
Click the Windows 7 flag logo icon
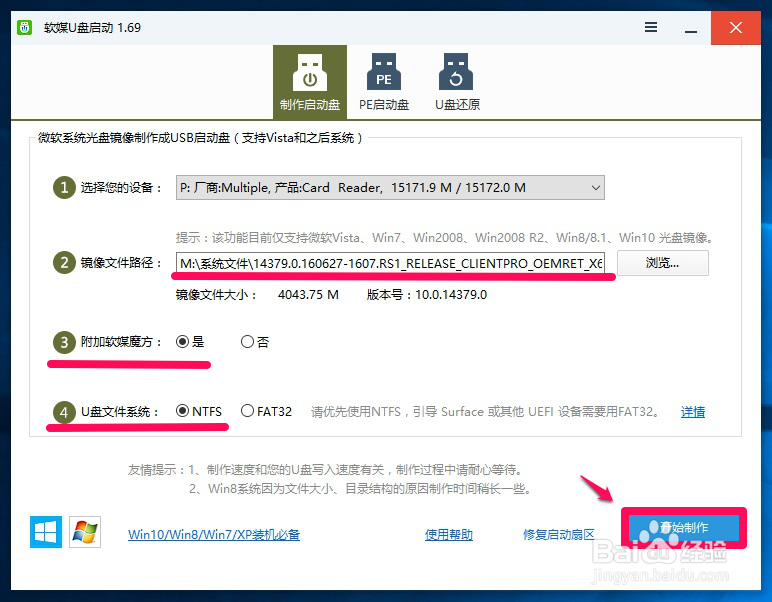[x=85, y=532]
